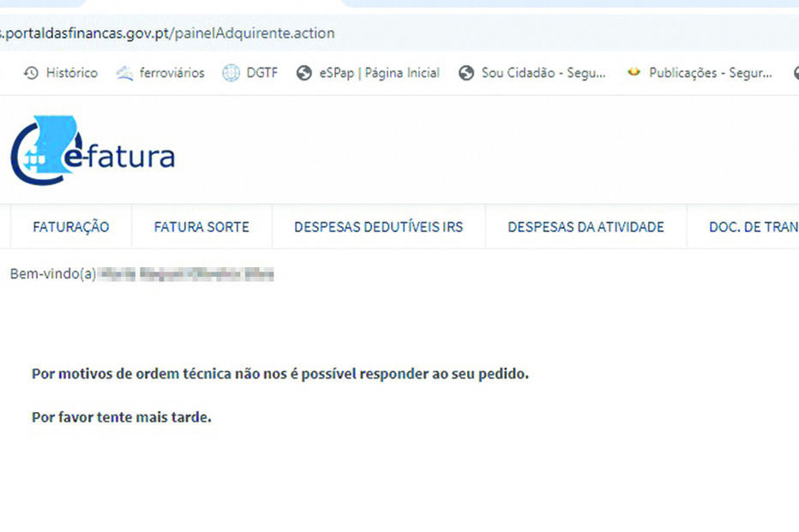Image resolution: width=799 pixels, height=532 pixels.
Task: Click the e-fatura logo
Action: click(94, 149)
